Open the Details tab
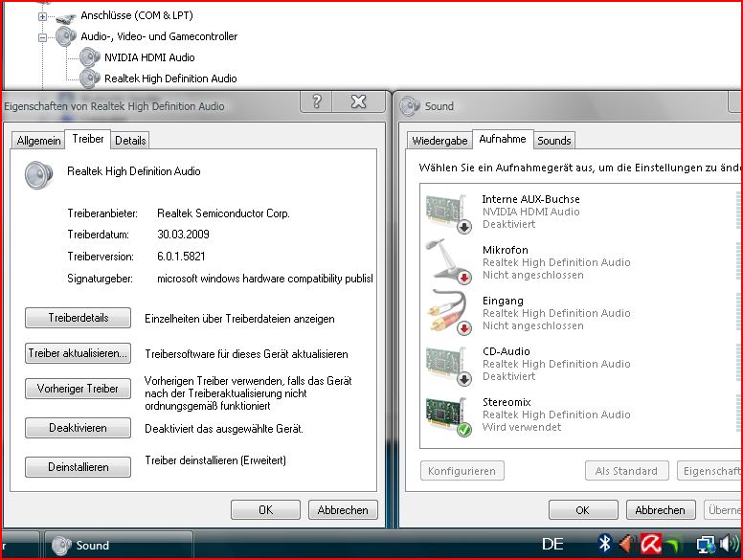 (130, 141)
